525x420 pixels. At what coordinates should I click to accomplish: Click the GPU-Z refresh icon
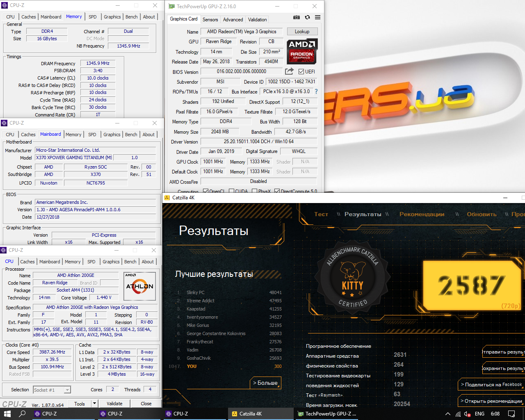click(x=307, y=17)
